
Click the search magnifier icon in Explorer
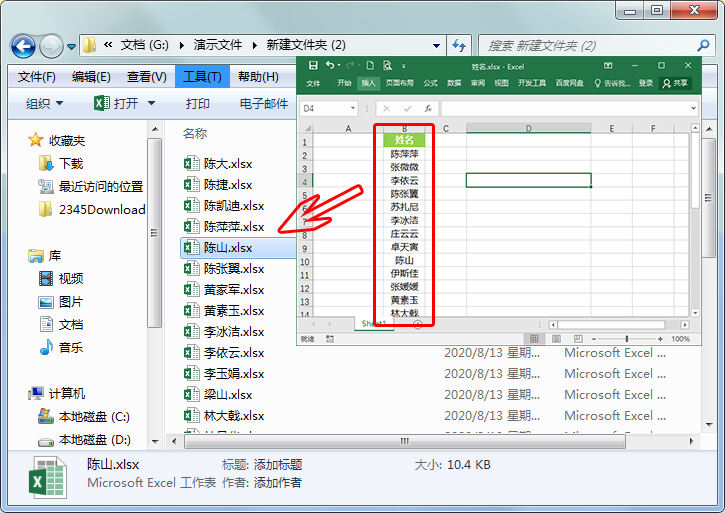coord(703,45)
